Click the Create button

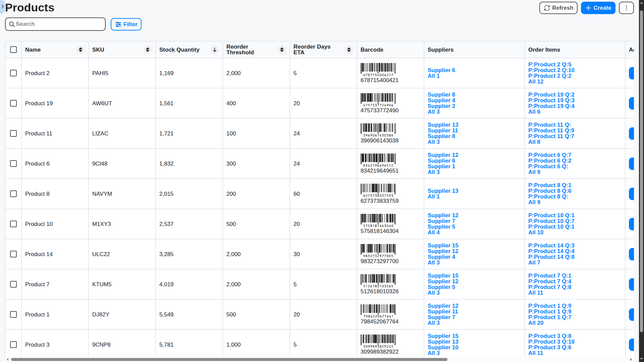tap(598, 8)
